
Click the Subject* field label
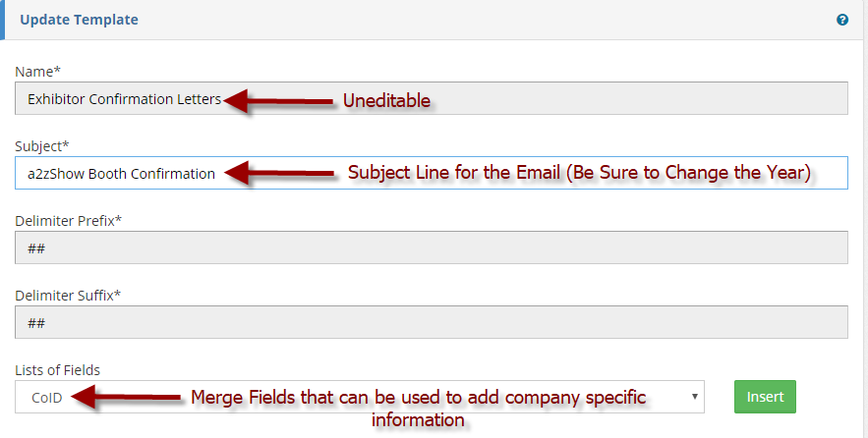point(42,146)
